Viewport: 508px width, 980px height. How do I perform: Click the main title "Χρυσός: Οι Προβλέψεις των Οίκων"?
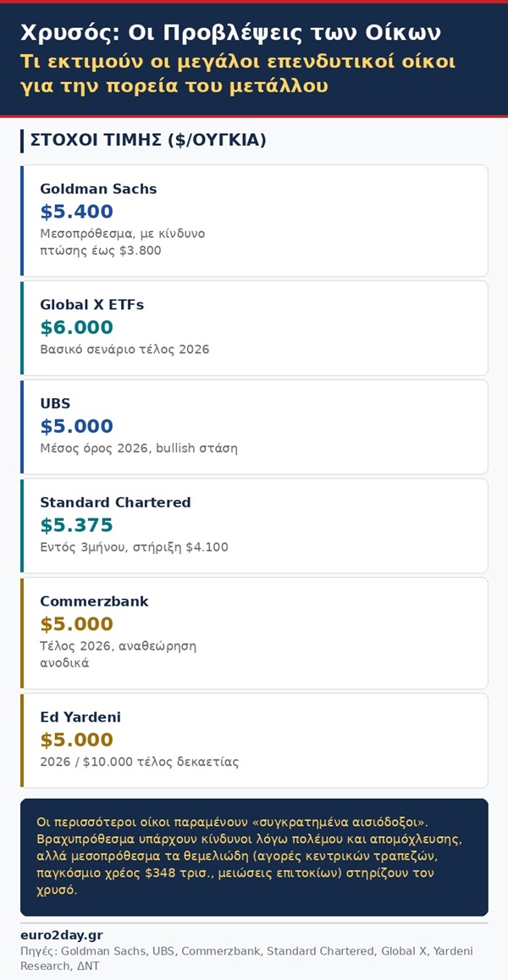click(x=230, y=33)
